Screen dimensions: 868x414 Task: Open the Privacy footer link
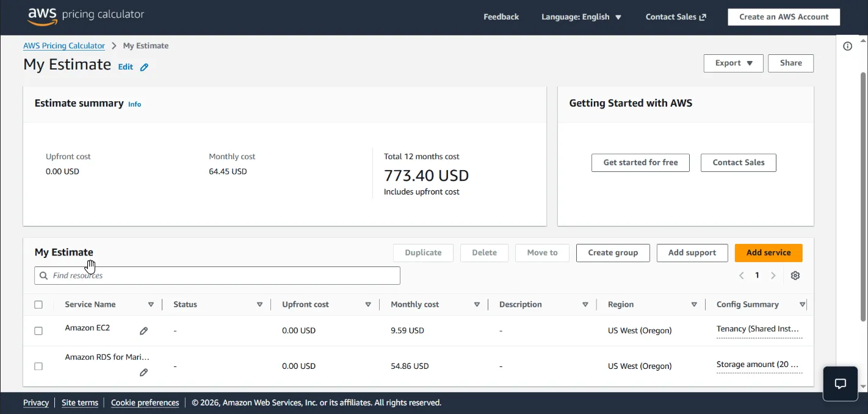click(x=36, y=403)
